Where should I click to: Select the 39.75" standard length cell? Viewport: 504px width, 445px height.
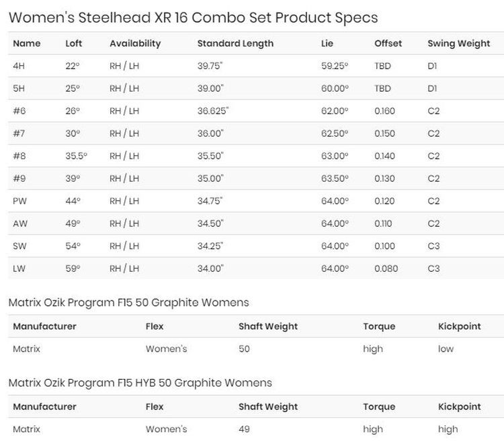pyautogui.click(x=210, y=66)
